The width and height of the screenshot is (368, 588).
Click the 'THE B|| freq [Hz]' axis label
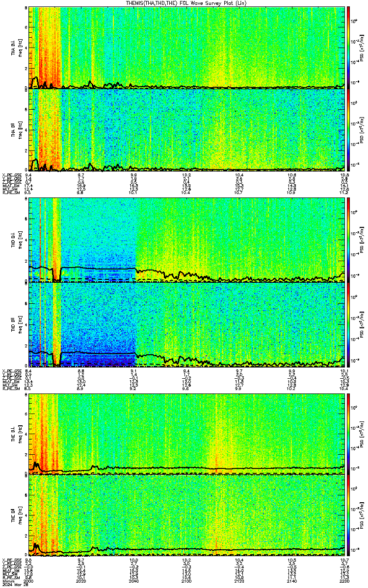(17, 516)
